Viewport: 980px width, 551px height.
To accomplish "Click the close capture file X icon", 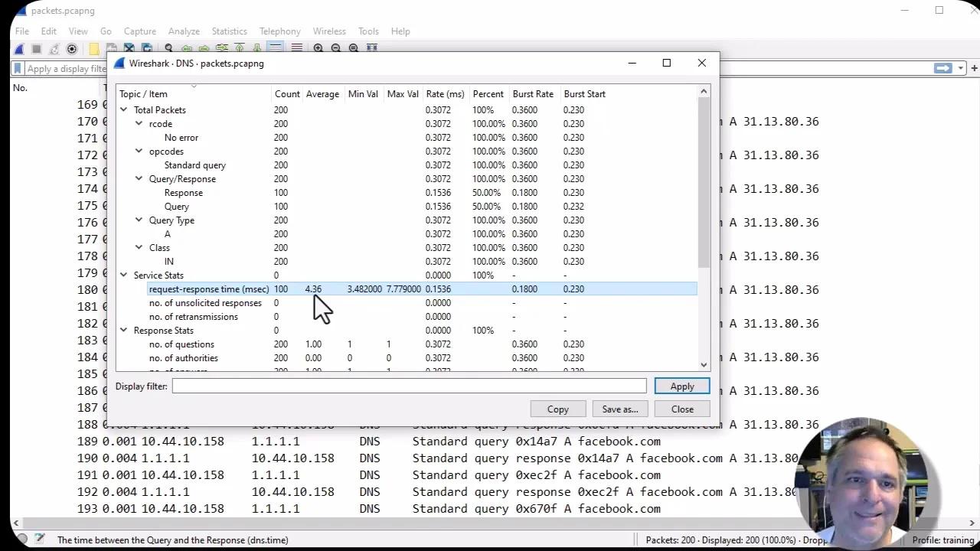I will [129, 48].
